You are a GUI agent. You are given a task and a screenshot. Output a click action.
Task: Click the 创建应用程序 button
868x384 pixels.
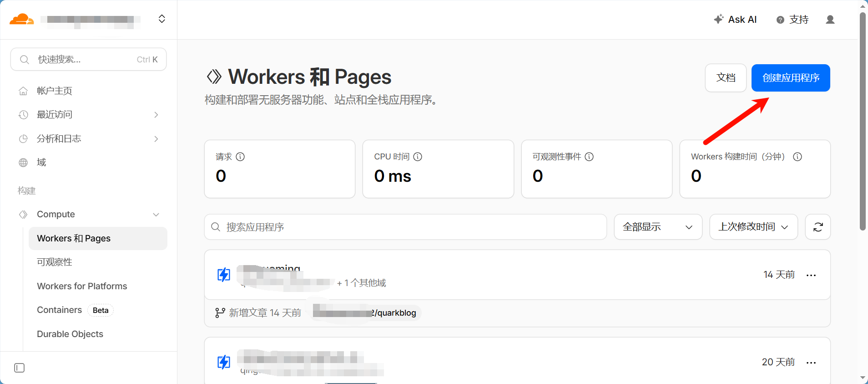790,78
